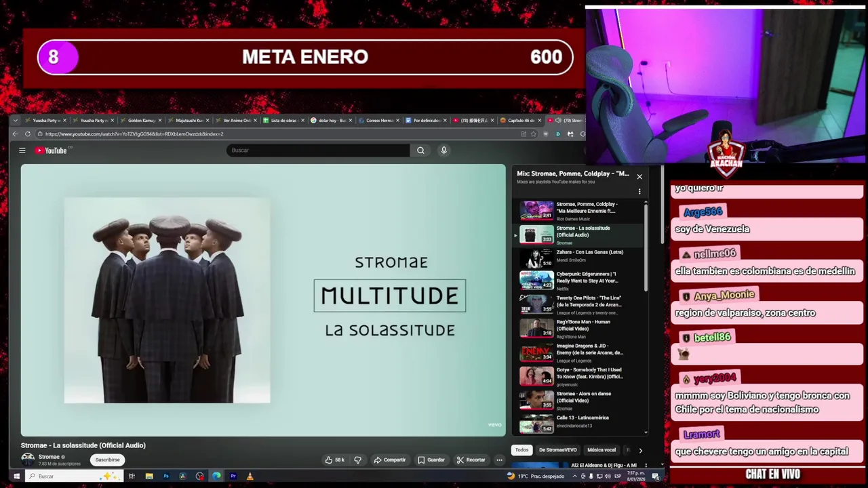Filter suggestions by Música vocal

[601, 450]
